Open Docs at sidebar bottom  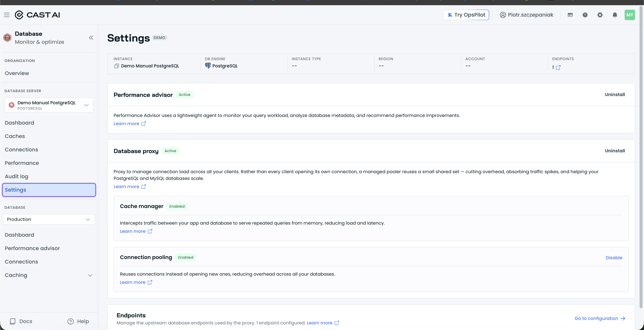(x=21, y=321)
